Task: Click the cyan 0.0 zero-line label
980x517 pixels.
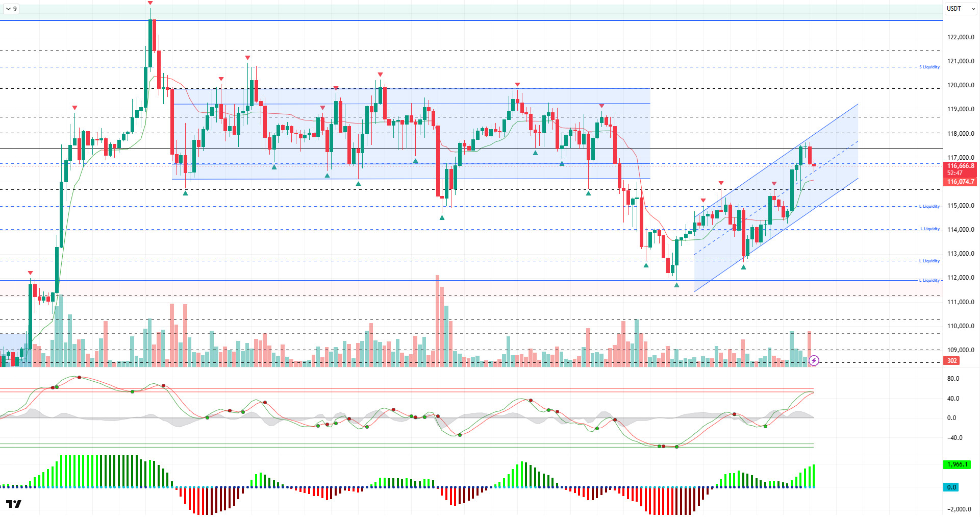Action: (x=951, y=487)
